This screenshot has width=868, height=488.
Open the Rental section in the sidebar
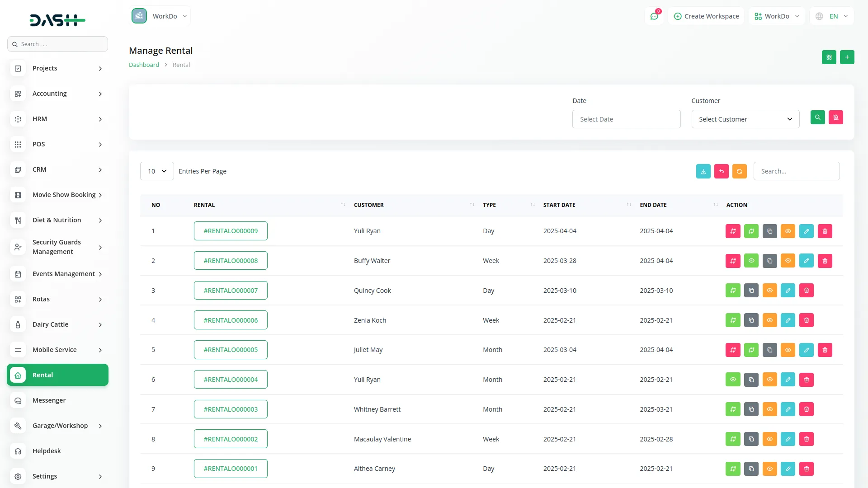pyautogui.click(x=57, y=375)
